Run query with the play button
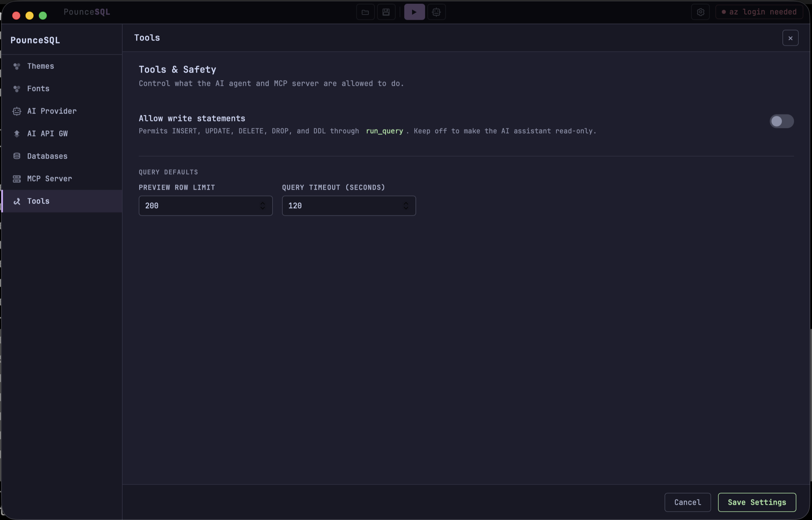 [x=414, y=12]
